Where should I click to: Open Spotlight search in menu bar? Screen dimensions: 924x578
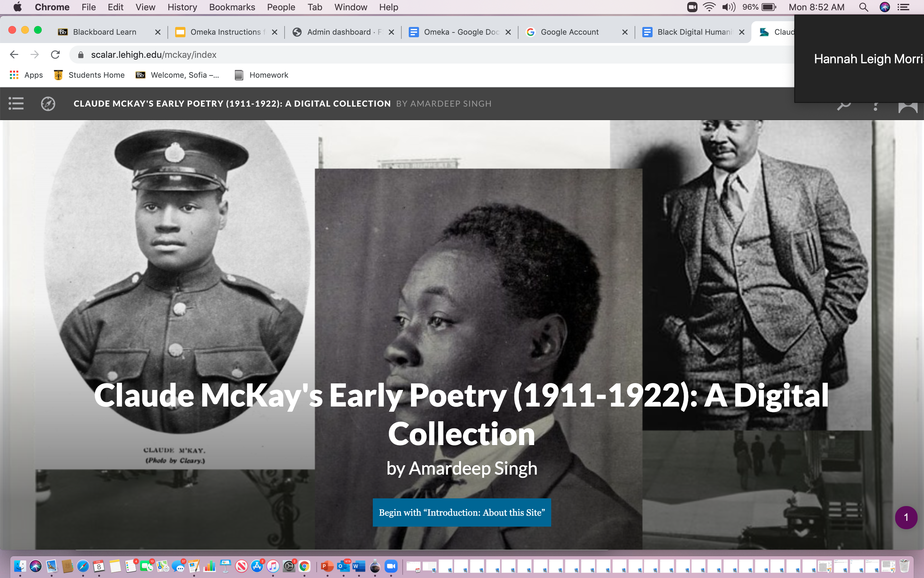click(x=864, y=7)
